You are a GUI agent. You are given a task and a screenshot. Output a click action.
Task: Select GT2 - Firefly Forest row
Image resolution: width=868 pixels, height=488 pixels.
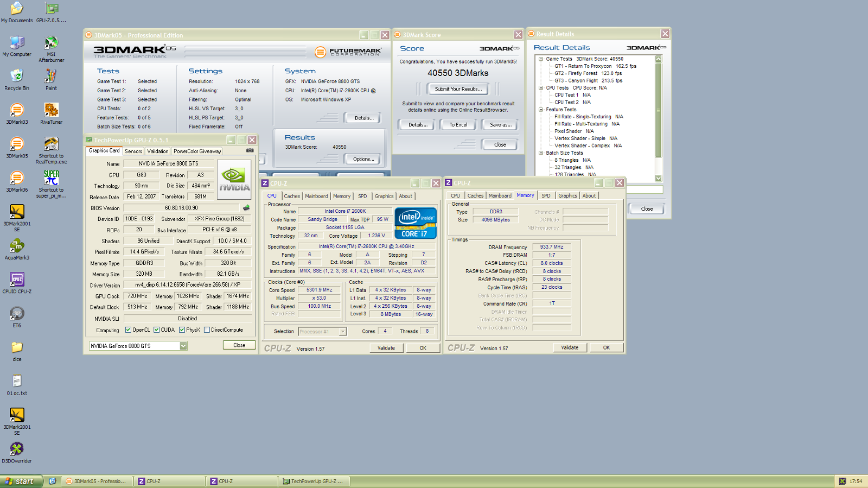(588, 73)
